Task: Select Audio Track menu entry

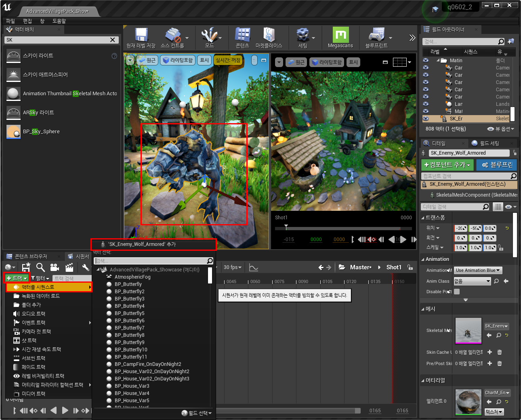Action: pos(34,314)
